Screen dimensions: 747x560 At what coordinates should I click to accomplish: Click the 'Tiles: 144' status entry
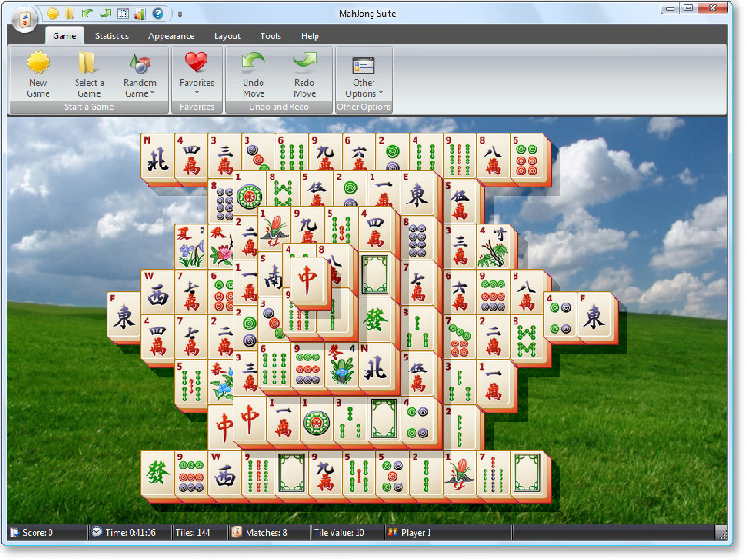[x=193, y=532]
